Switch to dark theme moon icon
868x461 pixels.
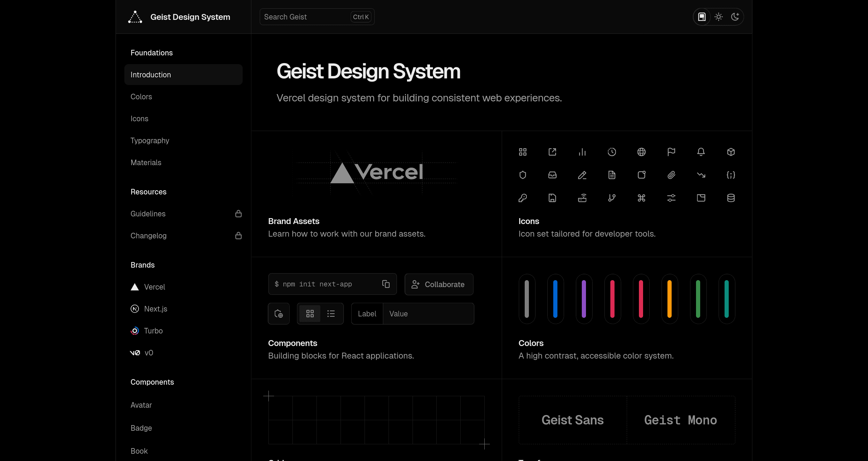735,17
